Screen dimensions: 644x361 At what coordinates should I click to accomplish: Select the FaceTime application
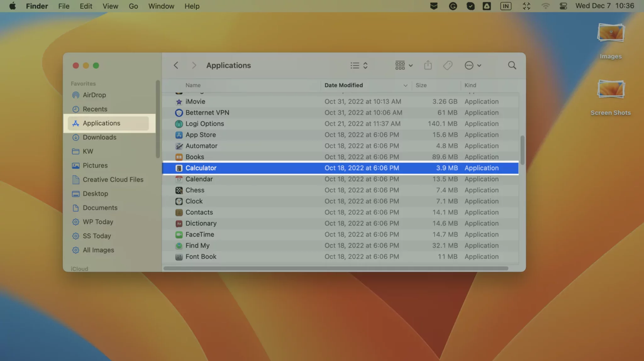click(340, 234)
